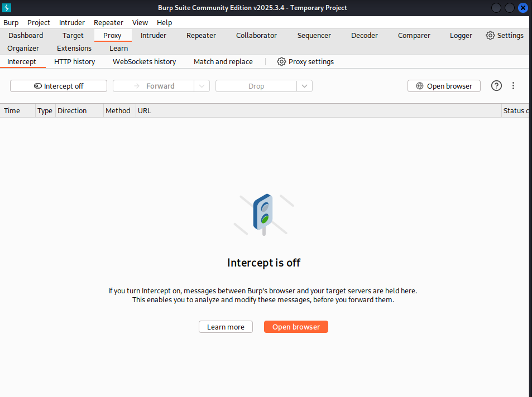Expand the Forward dropdown arrow
This screenshot has height=397, width=532.
(202, 86)
